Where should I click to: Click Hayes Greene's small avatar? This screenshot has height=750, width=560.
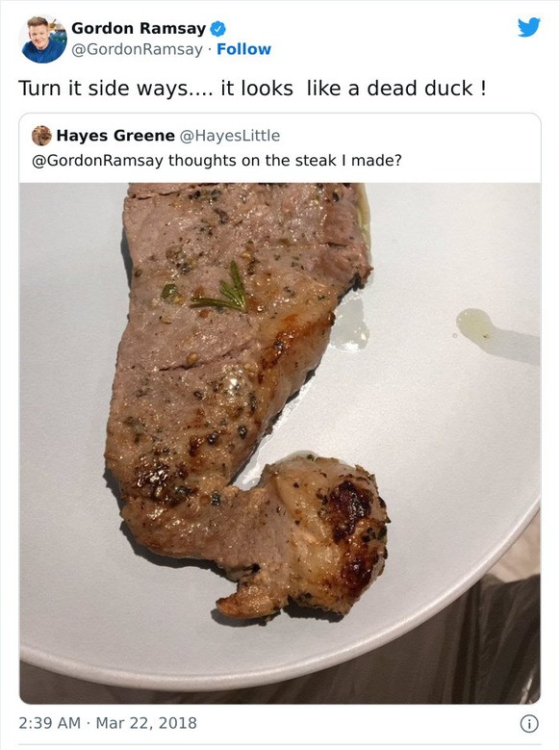(41, 136)
